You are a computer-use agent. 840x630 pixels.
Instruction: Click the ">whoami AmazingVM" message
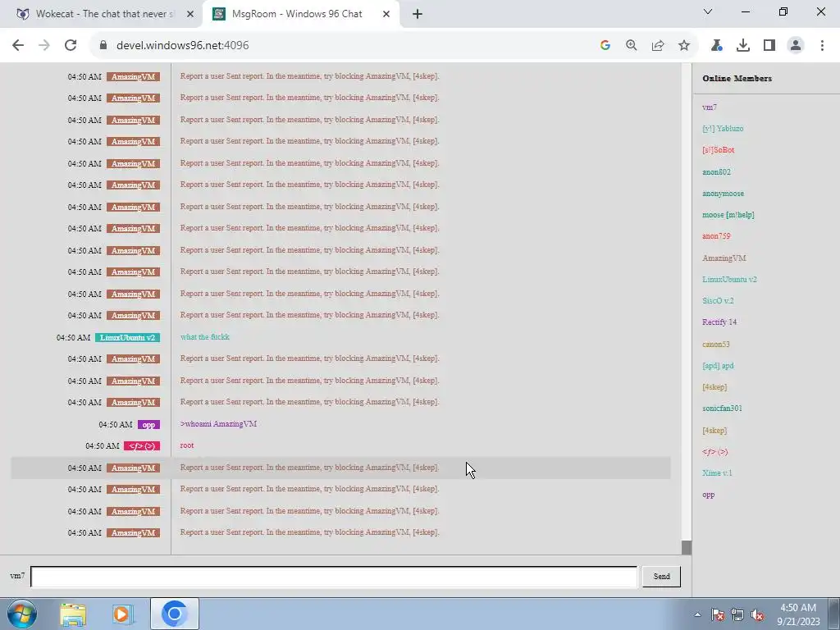point(218,424)
